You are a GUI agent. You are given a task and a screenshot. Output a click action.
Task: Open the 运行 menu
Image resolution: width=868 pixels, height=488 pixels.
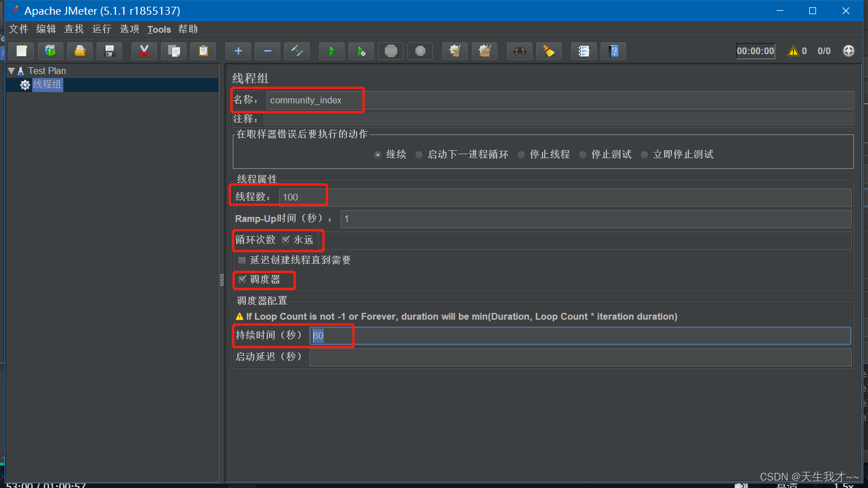coord(102,29)
